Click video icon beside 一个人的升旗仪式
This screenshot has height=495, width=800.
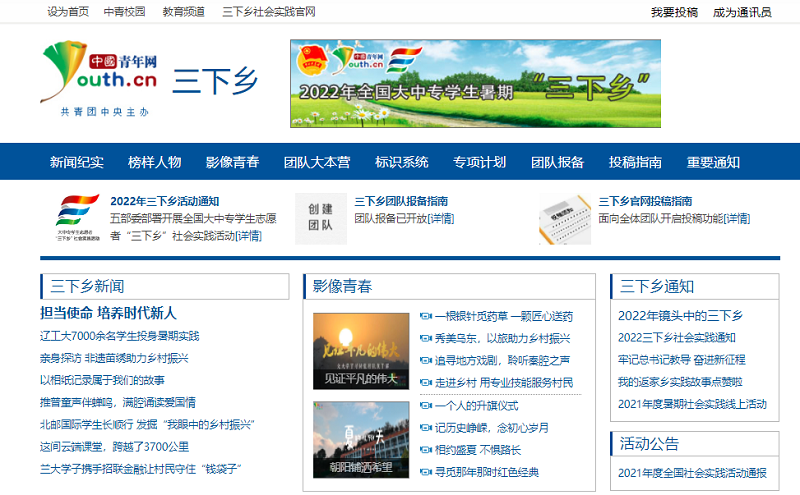point(425,406)
